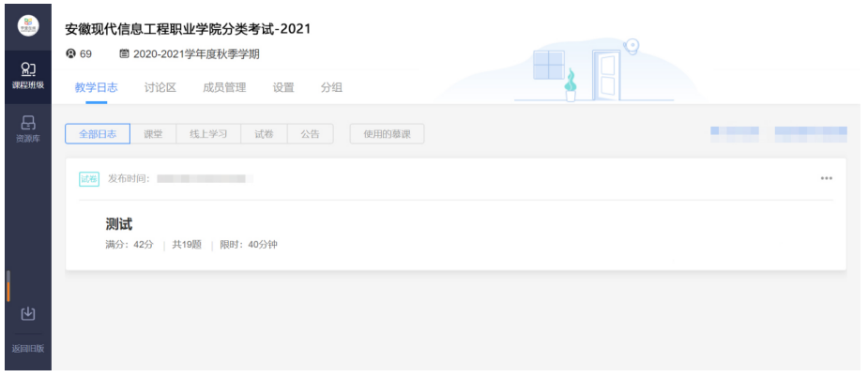Open the 资源库 resource library

click(x=26, y=126)
